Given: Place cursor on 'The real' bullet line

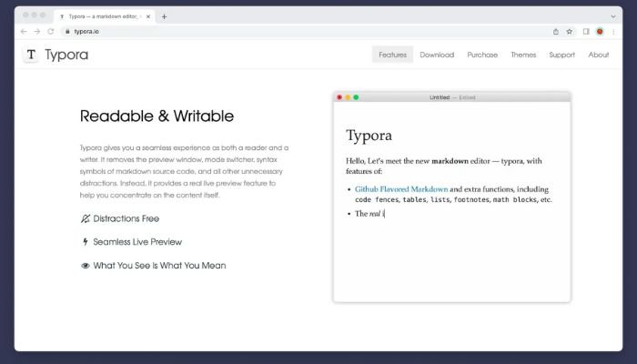Looking at the screenshot, I should pos(369,214).
